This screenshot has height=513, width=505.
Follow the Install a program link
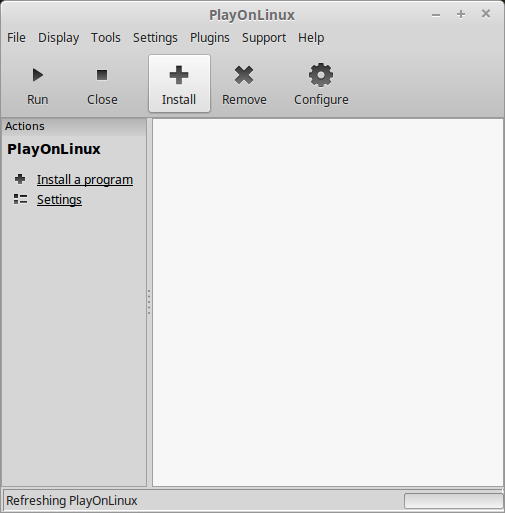[x=85, y=180]
